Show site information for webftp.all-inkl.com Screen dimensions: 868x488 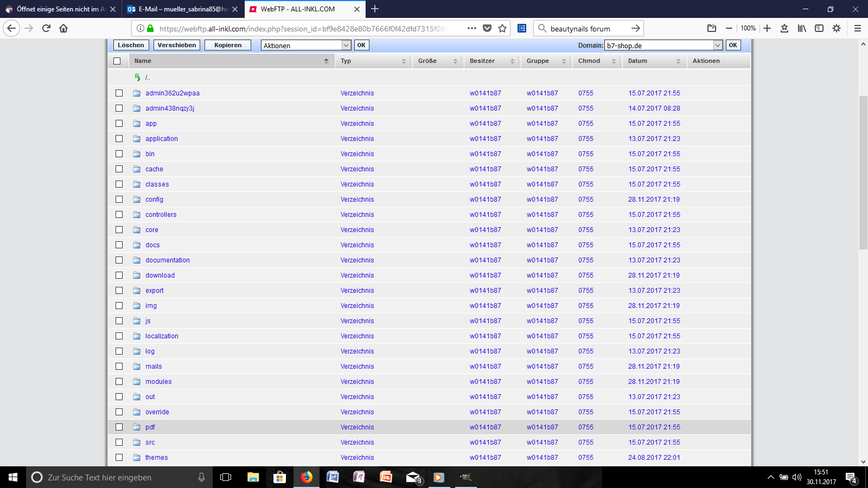click(x=140, y=28)
